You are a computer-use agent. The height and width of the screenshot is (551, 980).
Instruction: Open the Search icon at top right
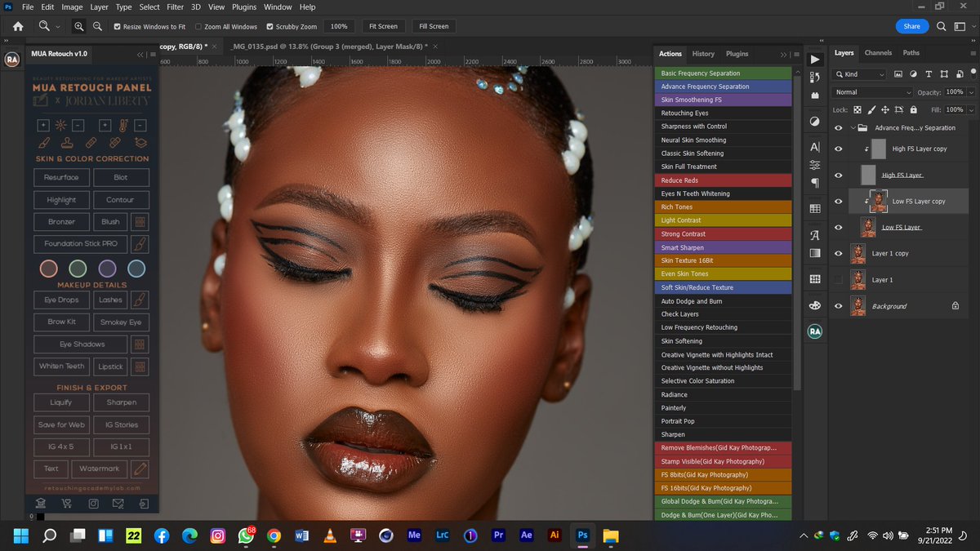coord(941,26)
